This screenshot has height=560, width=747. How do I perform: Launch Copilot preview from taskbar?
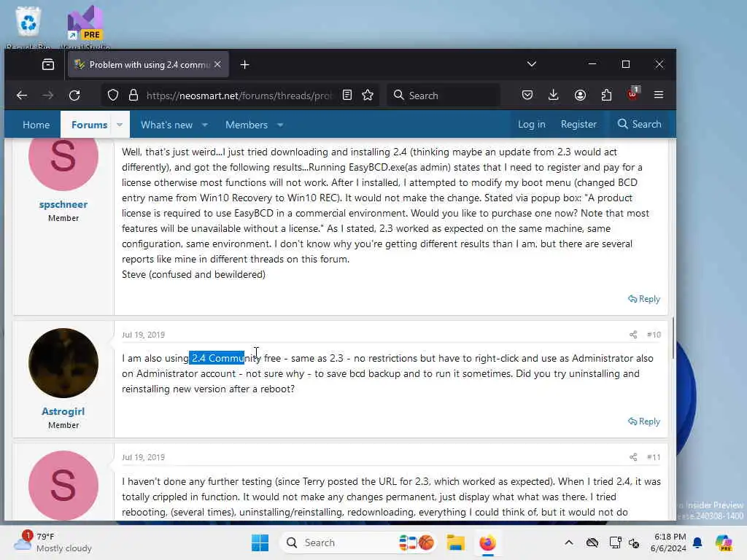click(724, 542)
